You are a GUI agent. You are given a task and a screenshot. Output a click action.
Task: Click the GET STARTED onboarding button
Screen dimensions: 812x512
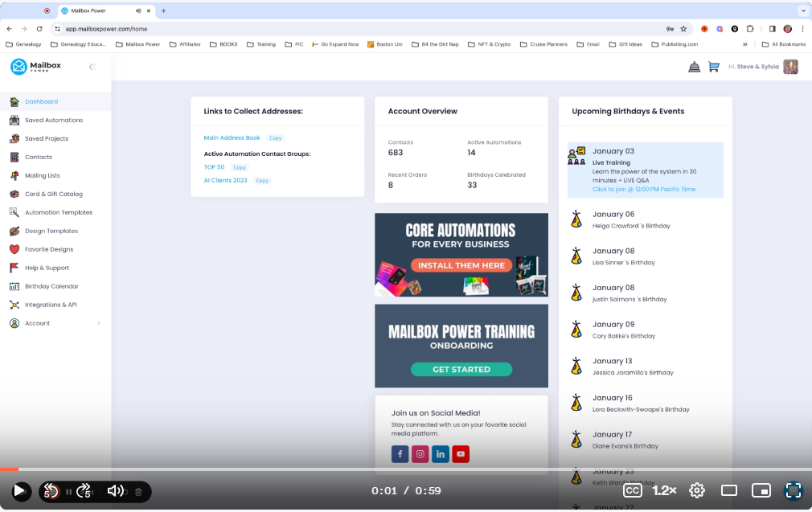461,370
